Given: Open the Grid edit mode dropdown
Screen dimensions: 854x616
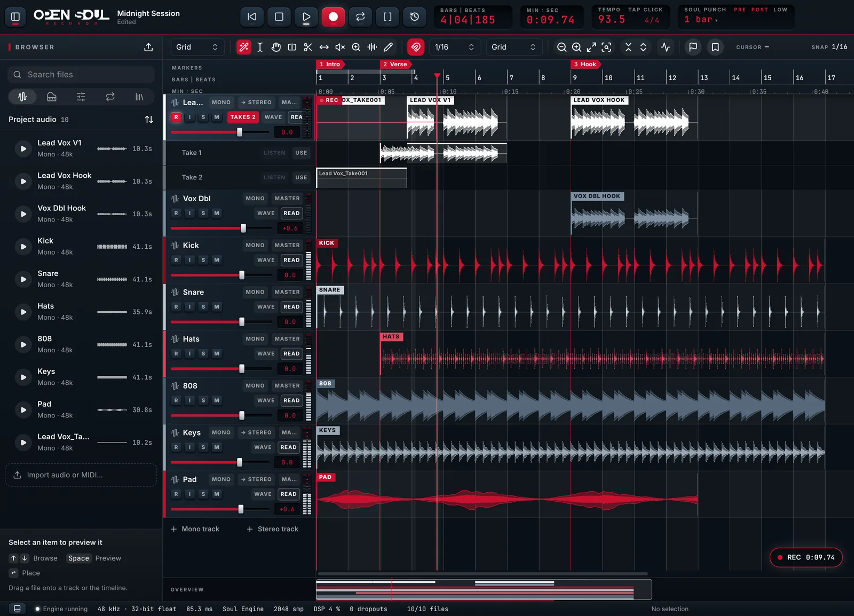Looking at the screenshot, I should coord(197,47).
